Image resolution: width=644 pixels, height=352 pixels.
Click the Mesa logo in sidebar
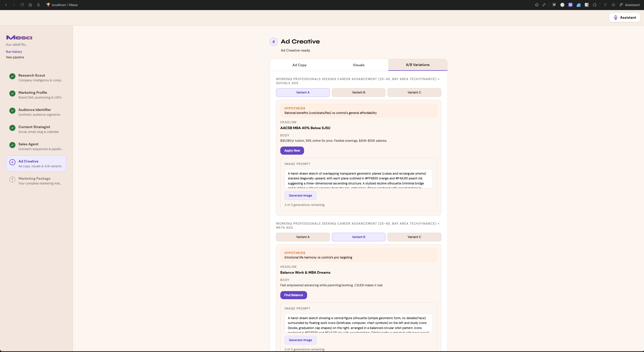click(19, 38)
